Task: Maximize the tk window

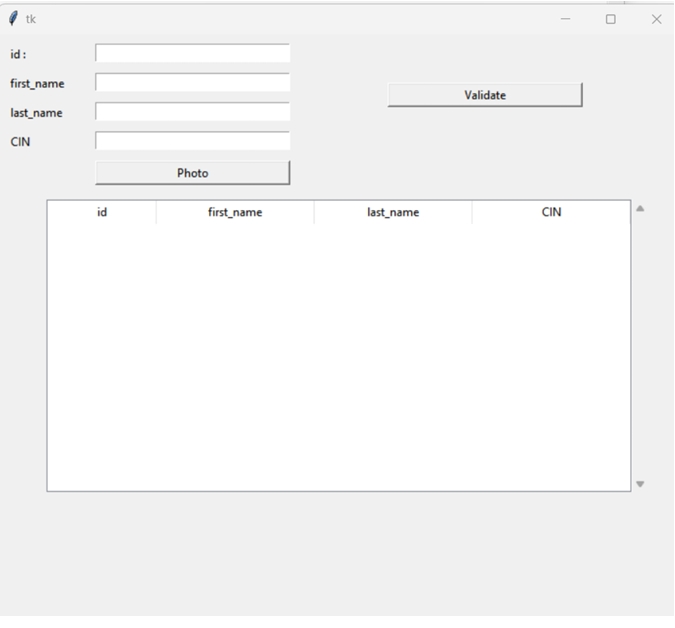Action: (x=611, y=19)
